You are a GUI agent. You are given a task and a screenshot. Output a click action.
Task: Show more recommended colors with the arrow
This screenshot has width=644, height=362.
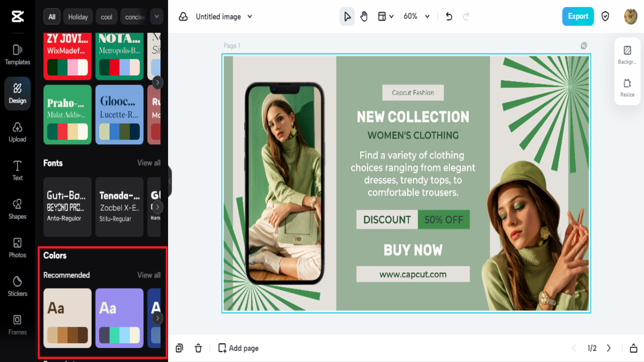click(x=157, y=318)
